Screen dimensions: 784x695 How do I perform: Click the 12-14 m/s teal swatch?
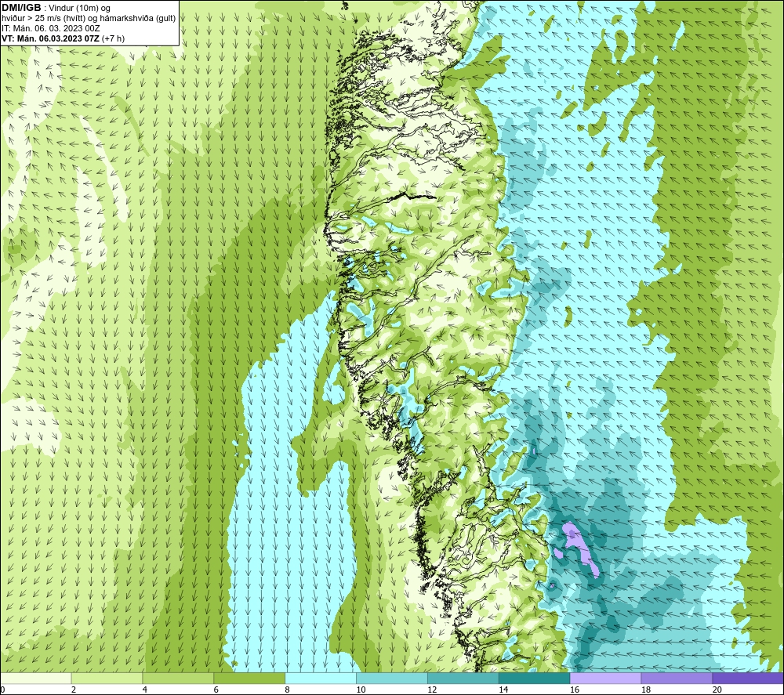coord(463,678)
